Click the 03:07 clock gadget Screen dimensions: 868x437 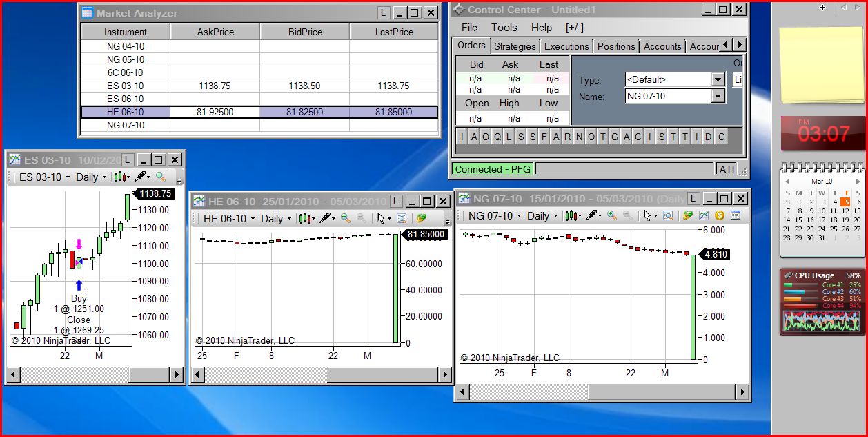pos(822,133)
